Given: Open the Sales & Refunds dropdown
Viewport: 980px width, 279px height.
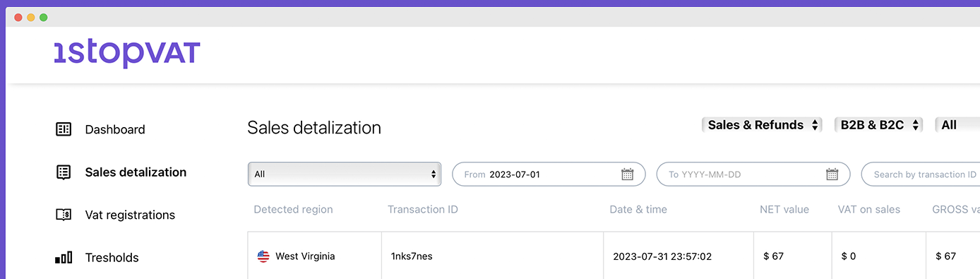Looking at the screenshot, I should [762, 125].
